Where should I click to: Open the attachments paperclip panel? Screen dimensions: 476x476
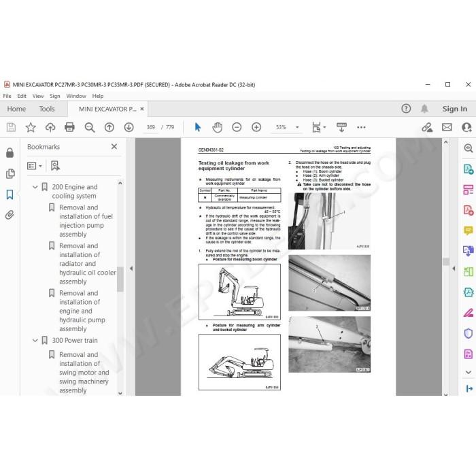pos(10,215)
